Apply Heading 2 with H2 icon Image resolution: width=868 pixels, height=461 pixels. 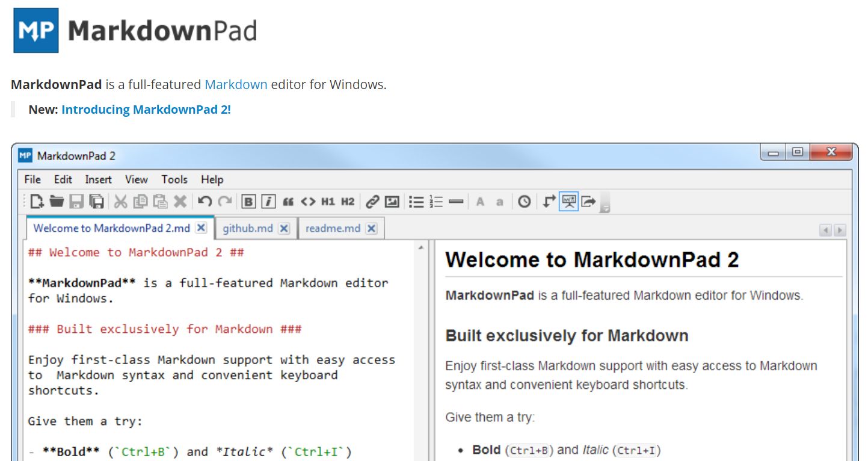tap(348, 202)
